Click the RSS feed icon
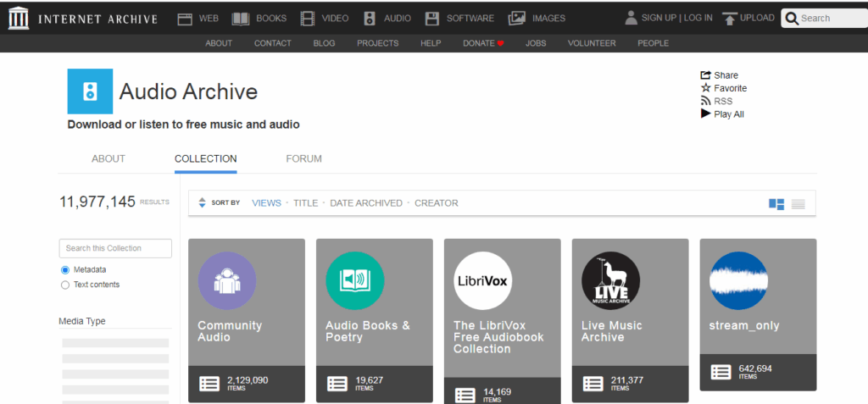The image size is (868, 404). 706,101
